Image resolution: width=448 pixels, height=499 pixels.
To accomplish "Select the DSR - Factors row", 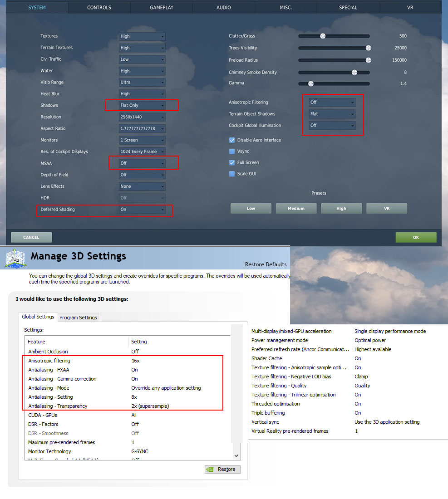I will [x=128, y=424].
